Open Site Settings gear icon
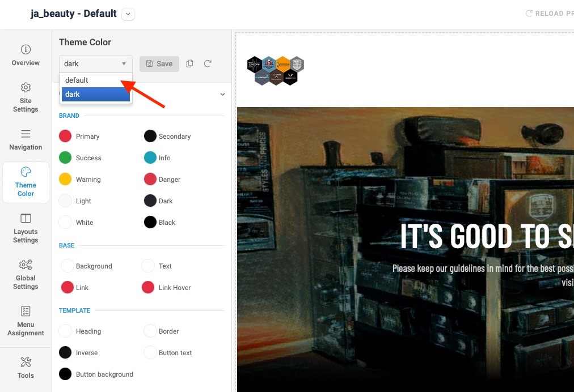Viewport: 574px width, 392px height. point(26,87)
